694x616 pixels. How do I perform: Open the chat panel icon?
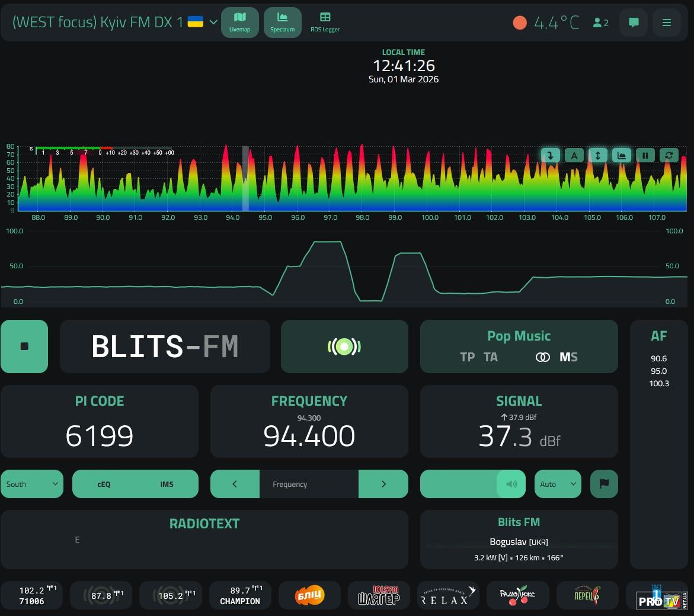click(633, 23)
